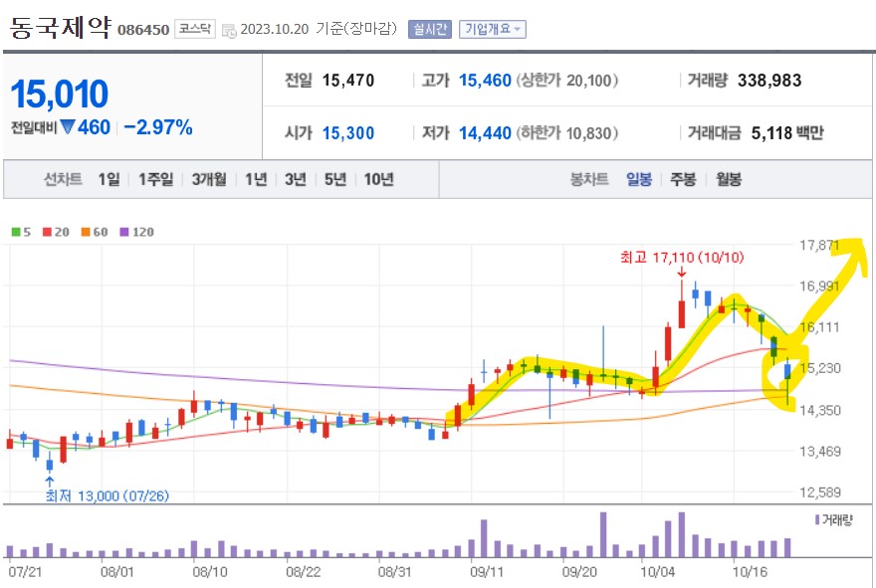Click the red candle at the 10/10 high
This screenshot has width=876, height=588.
pyautogui.click(x=682, y=313)
